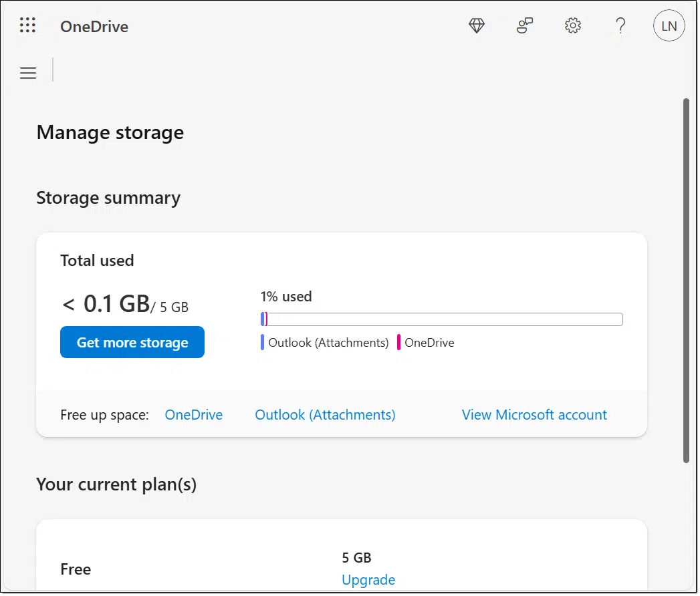Click the OneDrive title in header
This screenshot has width=700, height=596.
pyautogui.click(x=94, y=27)
